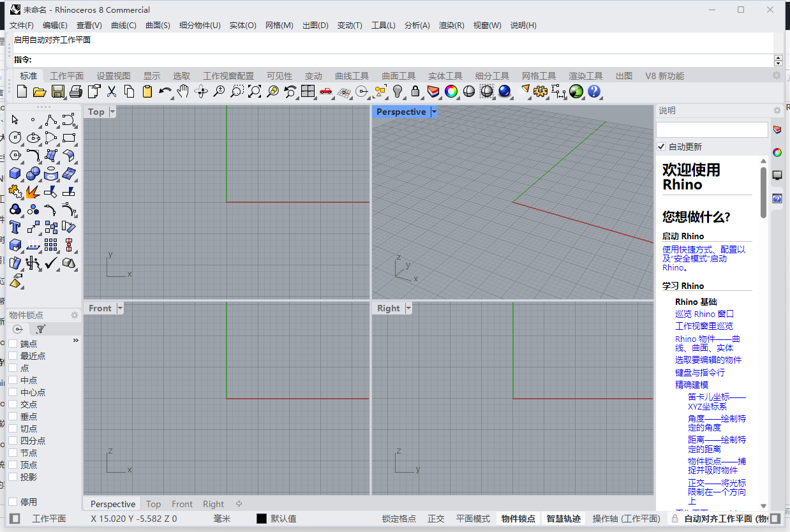
Task: Open Options via the gear icon in toolbar
Action: coord(540,91)
